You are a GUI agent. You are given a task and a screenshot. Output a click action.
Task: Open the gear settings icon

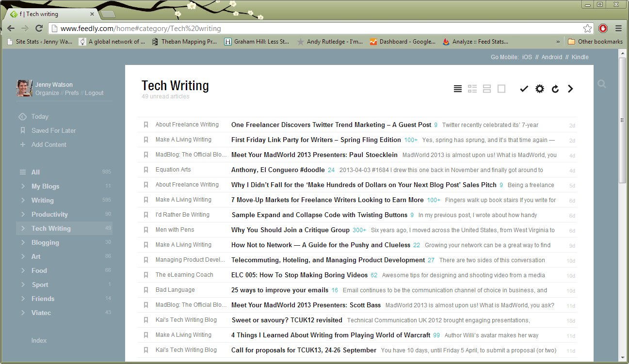click(x=540, y=89)
